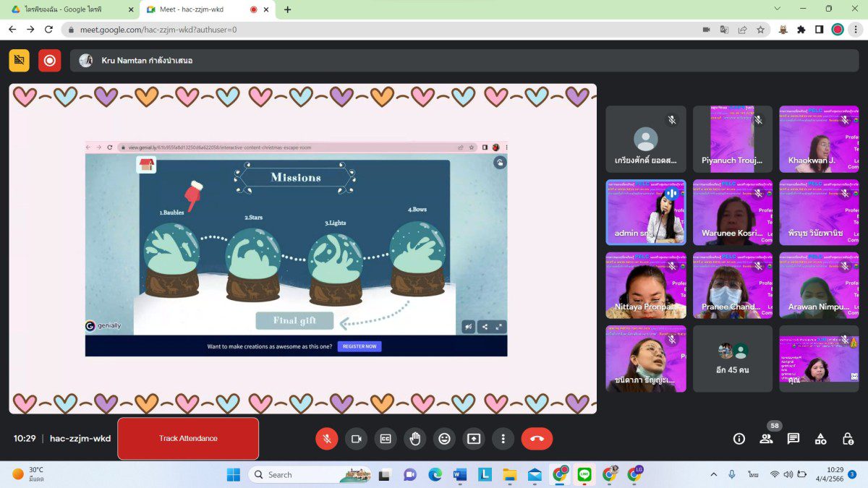Image resolution: width=868 pixels, height=488 pixels.
Task: Click the 1.Baubles snow globe
Action: (171, 259)
